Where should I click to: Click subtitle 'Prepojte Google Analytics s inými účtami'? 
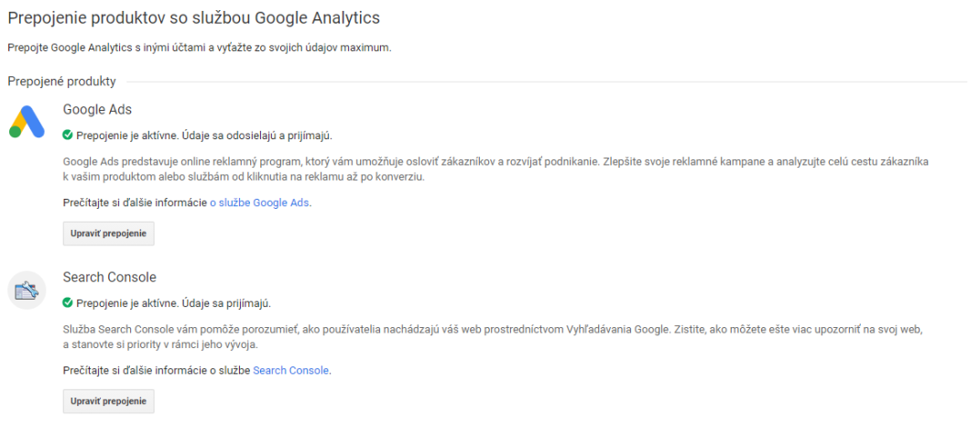click(114, 49)
